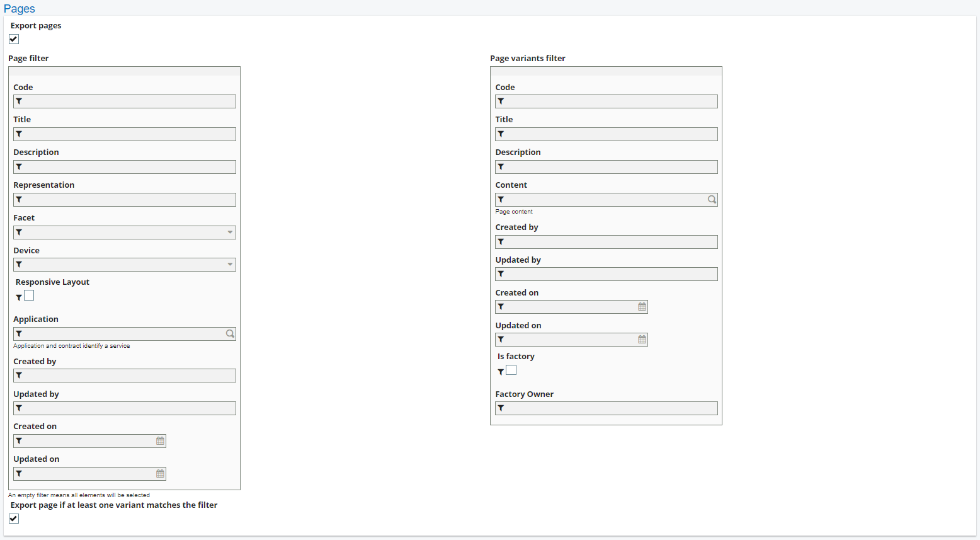Toggle Export page if variant matches checkbox

[14, 519]
